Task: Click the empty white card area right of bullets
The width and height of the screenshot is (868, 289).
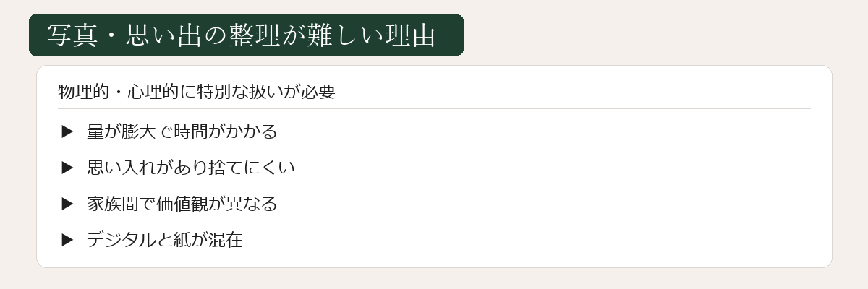Action: click(564, 188)
